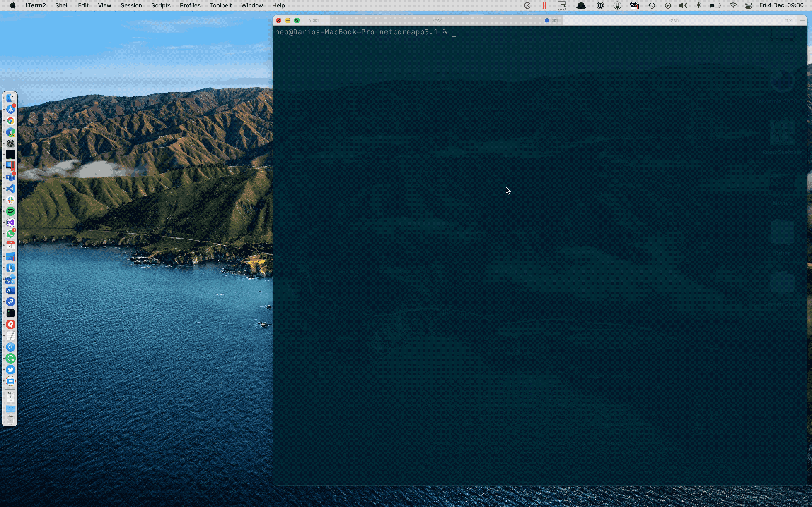
Task: Open the Profiles menu
Action: coord(190,5)
